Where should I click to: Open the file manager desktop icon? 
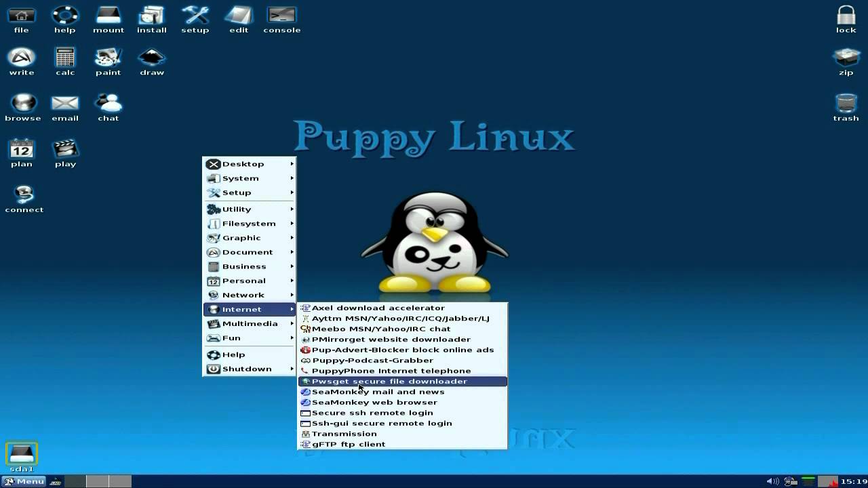coord(22,19)
